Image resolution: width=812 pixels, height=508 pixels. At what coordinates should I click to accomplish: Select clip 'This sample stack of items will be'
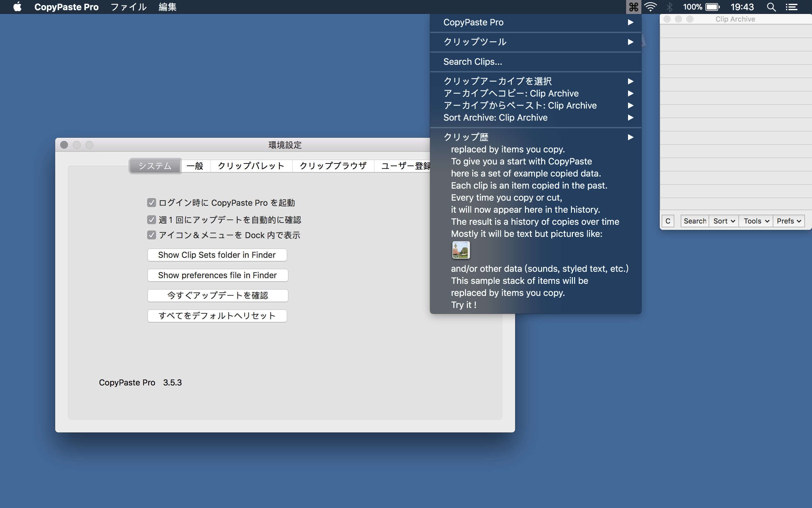tap(535, 281)
